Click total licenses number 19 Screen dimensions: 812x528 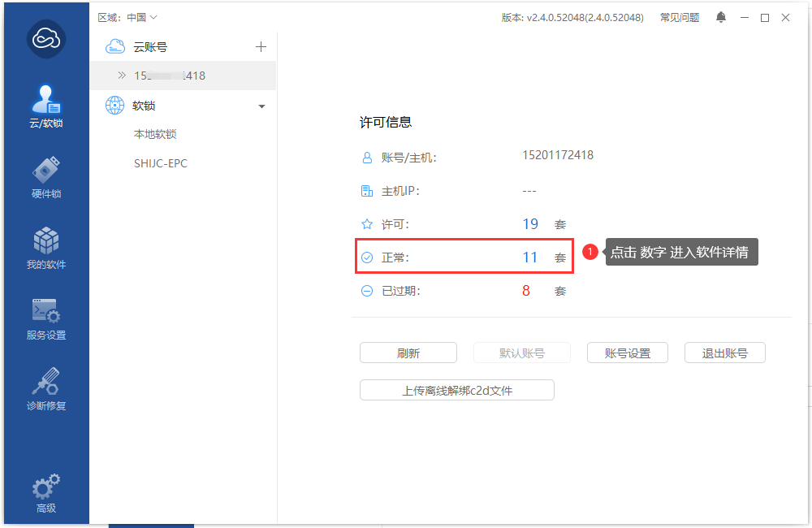pos(530,224)
